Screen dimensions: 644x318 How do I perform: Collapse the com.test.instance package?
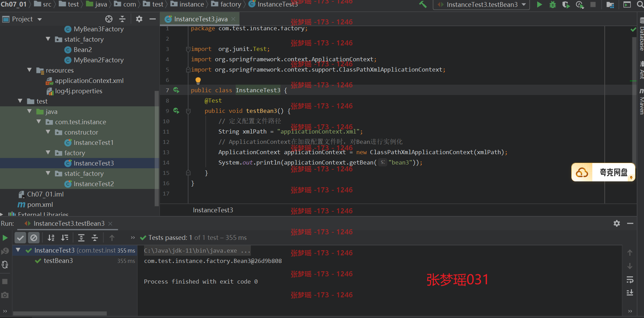[x=39, y=121]
